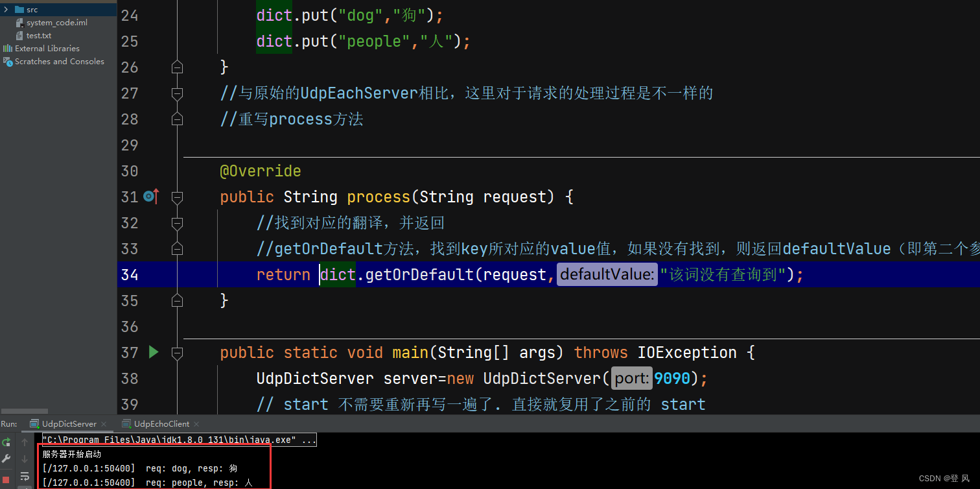Viewport: 980px width, 489px height.
Task: Expand the src folder in project tree
Action: (6, 10)
